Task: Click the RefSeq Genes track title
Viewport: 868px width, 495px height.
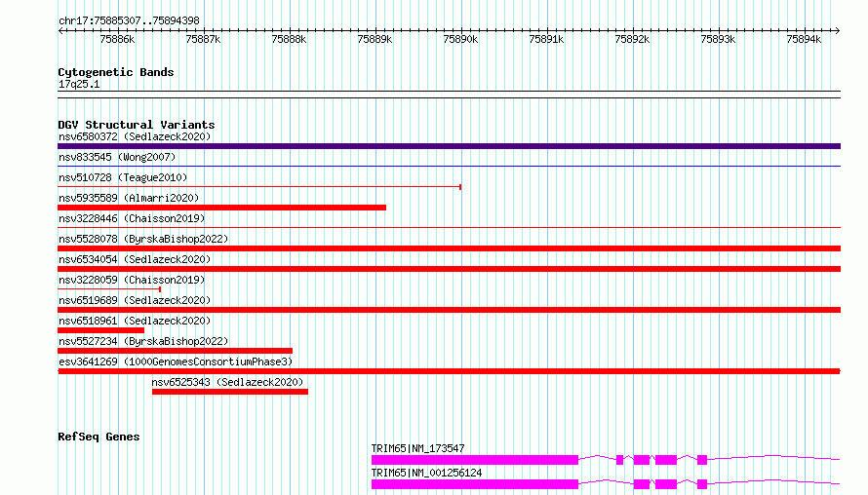Action: (99, 437)
